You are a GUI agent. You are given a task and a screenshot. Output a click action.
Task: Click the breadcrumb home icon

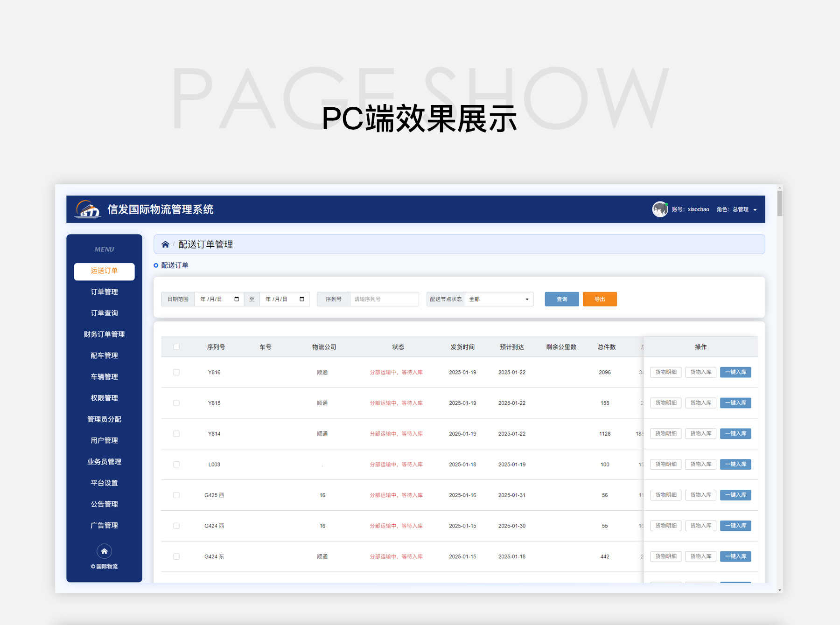click(x=165, y=244)
